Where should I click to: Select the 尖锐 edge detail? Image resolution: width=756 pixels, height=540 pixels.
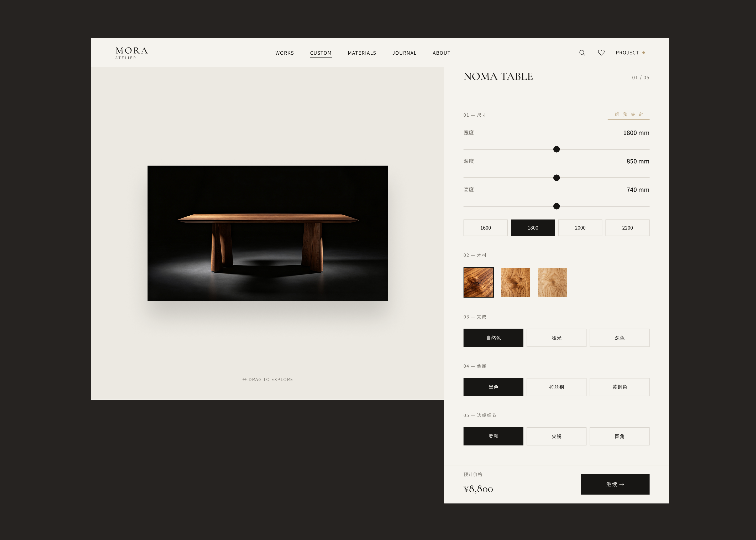[556, 436]
